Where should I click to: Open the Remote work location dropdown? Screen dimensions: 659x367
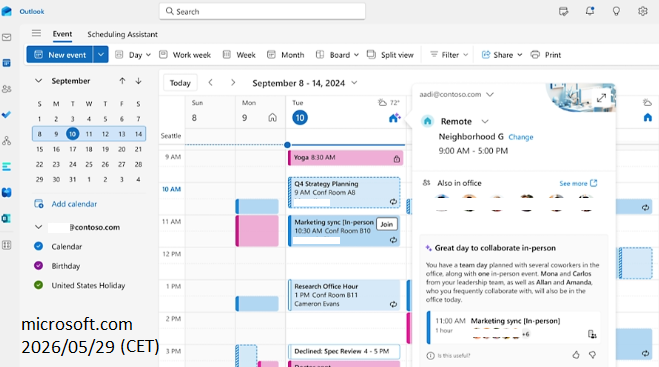[485, 121]
